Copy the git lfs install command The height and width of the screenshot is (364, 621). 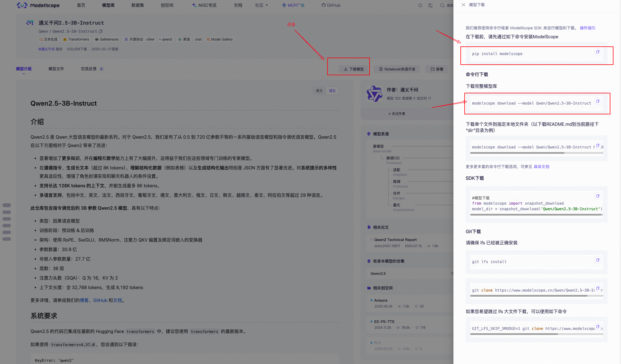[598, 260]
